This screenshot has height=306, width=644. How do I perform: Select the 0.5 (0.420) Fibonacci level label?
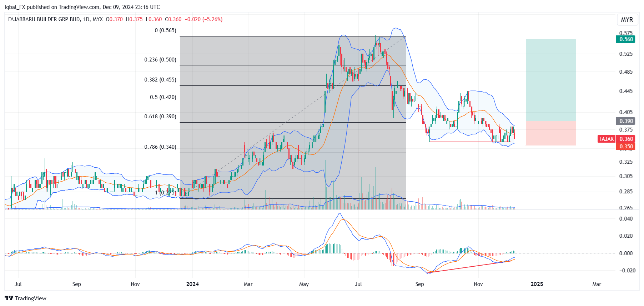[163, 97]
